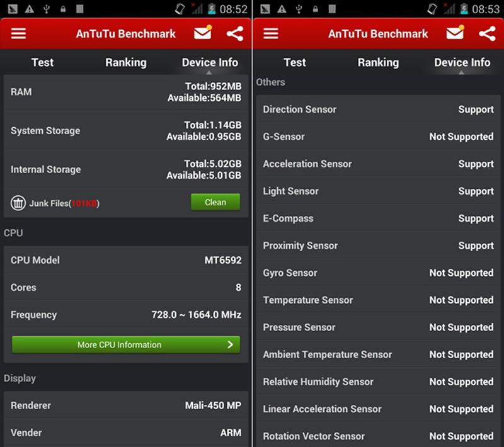Open hamburger menu in right screenshot

point(271,33)
